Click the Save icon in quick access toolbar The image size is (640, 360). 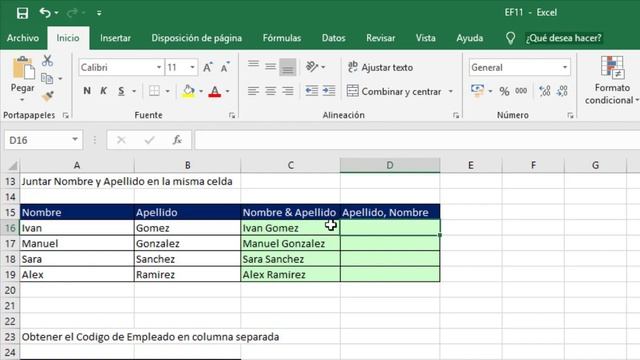pos(22,13)
